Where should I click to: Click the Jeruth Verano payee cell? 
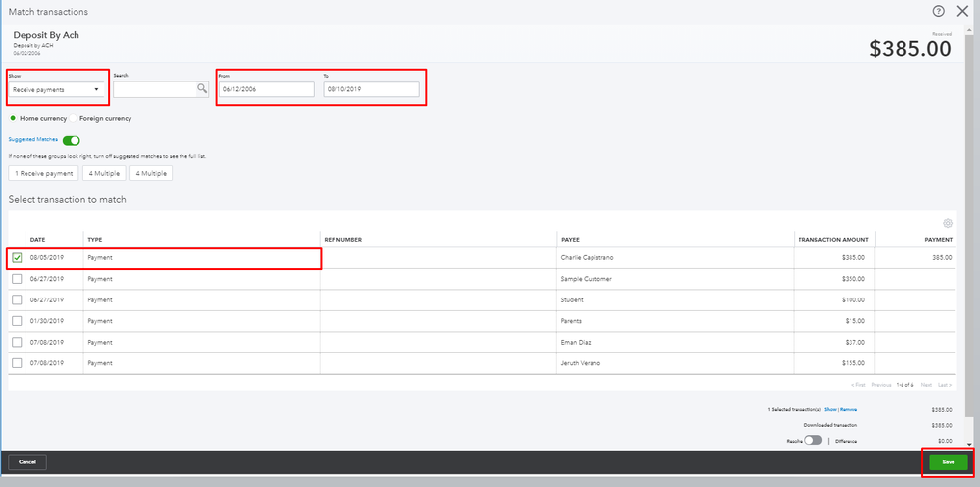[x=581, y=363]
